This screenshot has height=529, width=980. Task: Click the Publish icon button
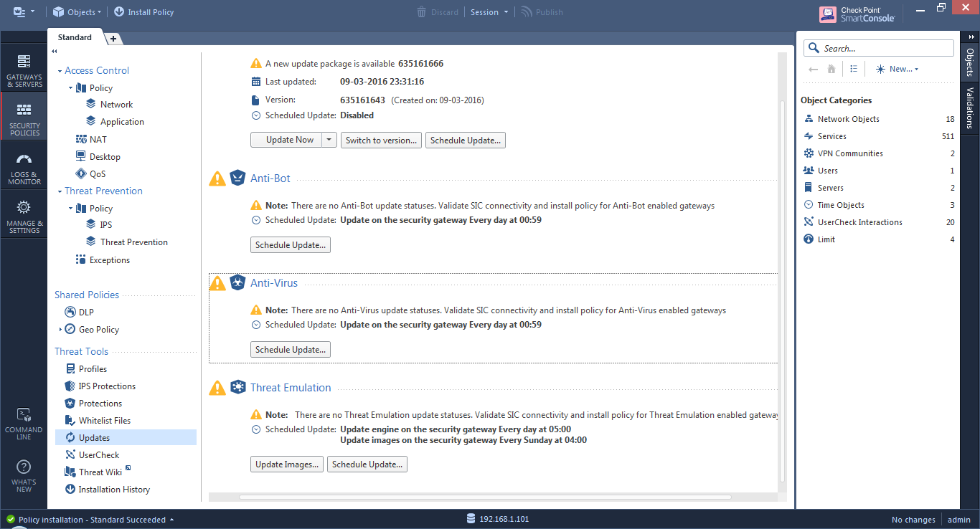coord(542,12)
